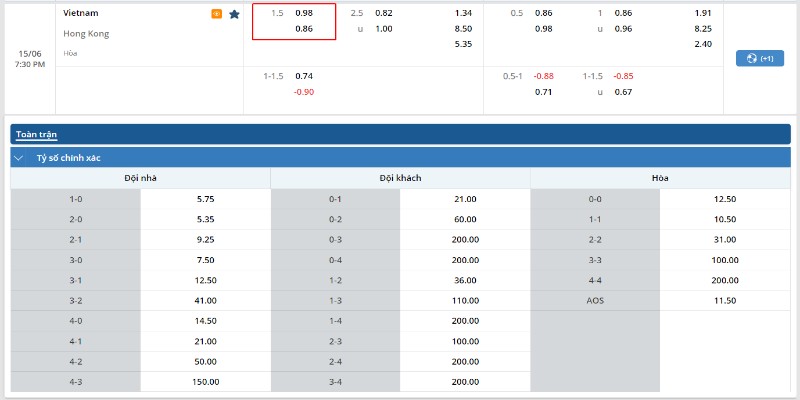Pick correct score 2-0 odds 5.35
This screenshot has width=800, height=400.
click(206, 219)
